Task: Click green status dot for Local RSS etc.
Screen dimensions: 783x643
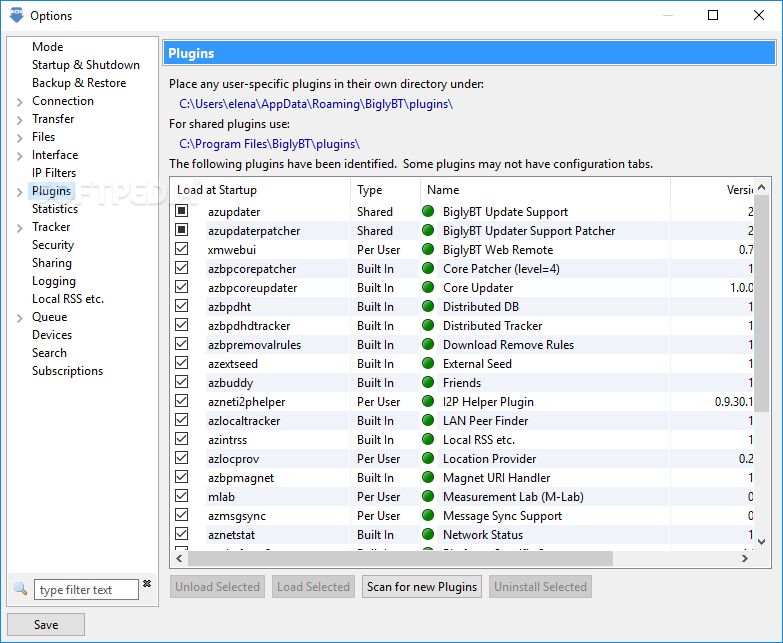Action: [428, 439]
